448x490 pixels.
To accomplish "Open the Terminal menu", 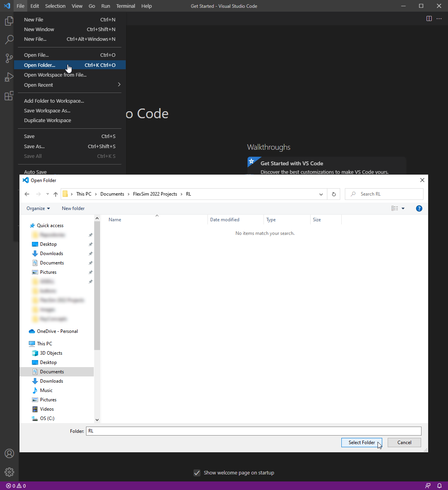I will pyautogui.click(x=125, y=6).
